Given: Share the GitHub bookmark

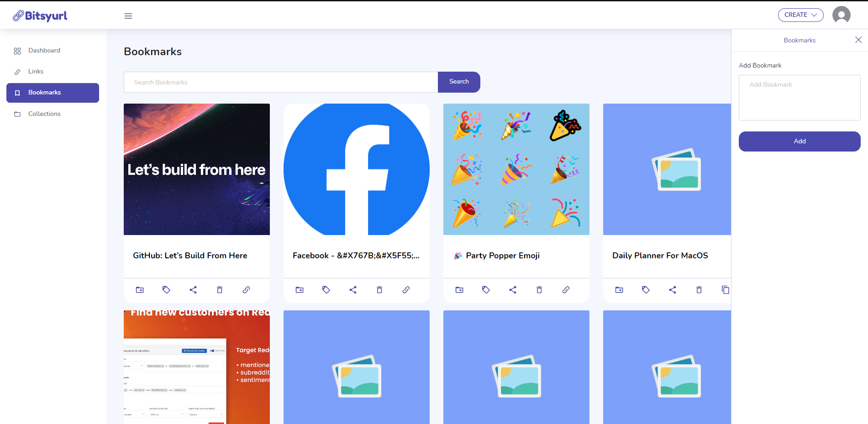Looking at the screenshot, I should tap(193, 290).
